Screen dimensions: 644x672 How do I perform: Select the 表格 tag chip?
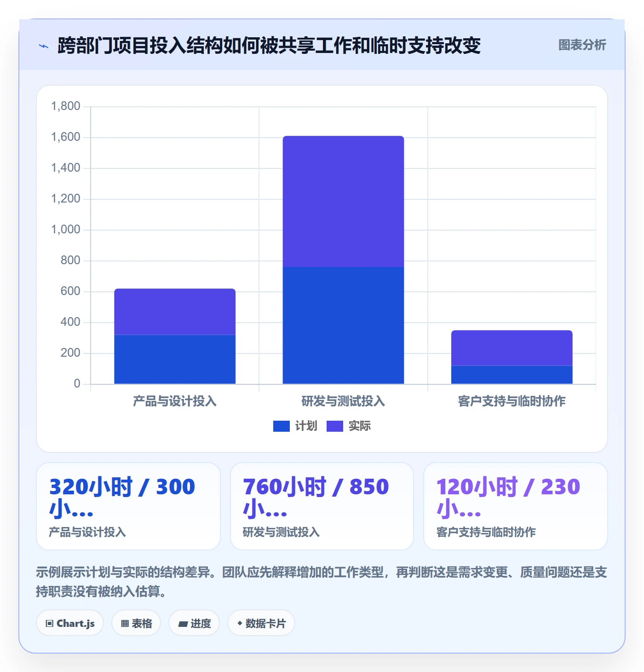pos(136,623)
